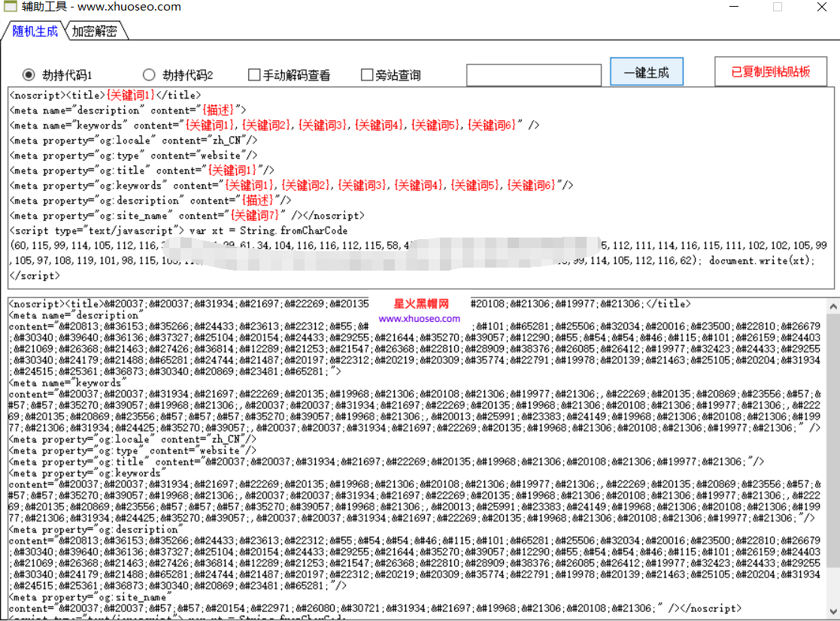Click the og:locale line in the template pane
This screenshot has width=840, height=621.
pos(133,141)
